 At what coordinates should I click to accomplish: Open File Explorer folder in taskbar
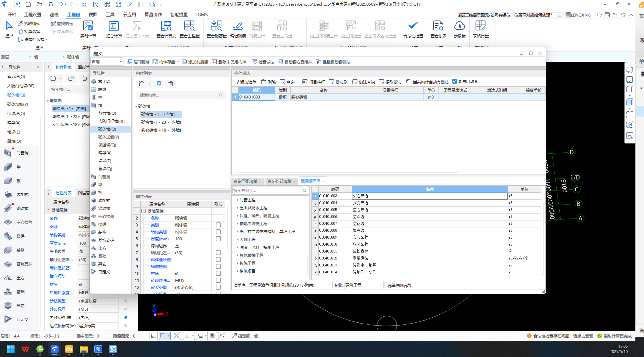(x=83, y=349)
